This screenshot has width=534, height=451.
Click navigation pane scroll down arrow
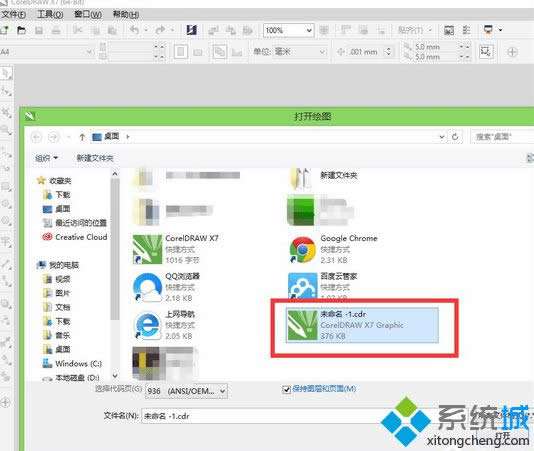coord(115,376)
